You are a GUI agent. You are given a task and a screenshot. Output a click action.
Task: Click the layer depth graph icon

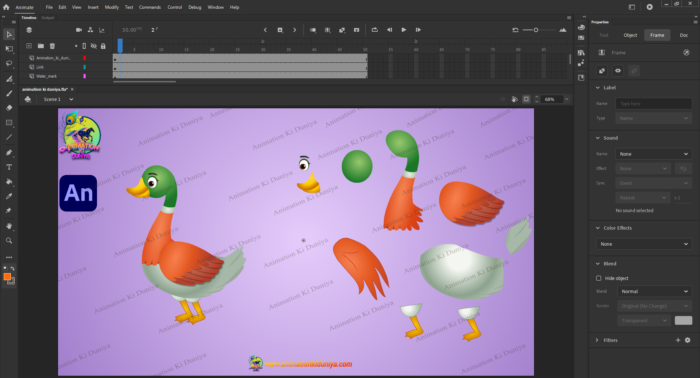[102, 30]
